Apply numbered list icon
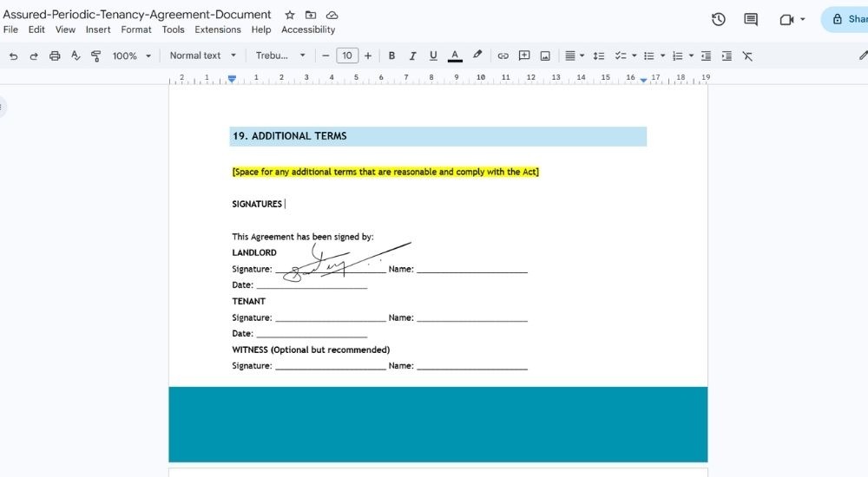The height and width of the screenshot is (477, 868). [x=678, y=56]
